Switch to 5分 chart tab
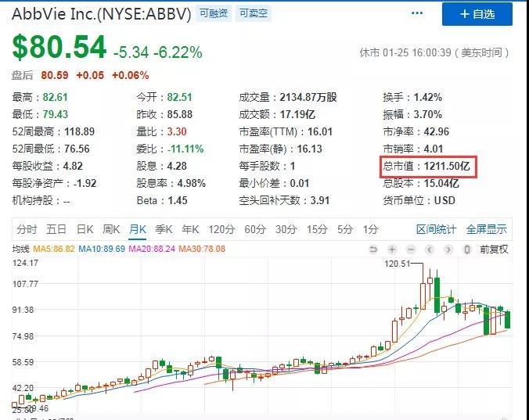 point(345,229)
